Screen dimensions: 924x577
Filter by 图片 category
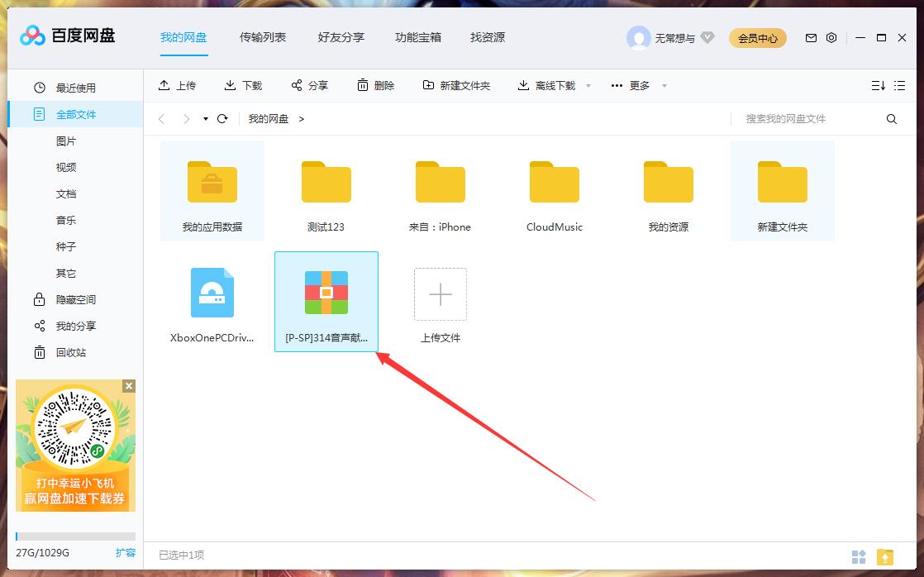66,141
